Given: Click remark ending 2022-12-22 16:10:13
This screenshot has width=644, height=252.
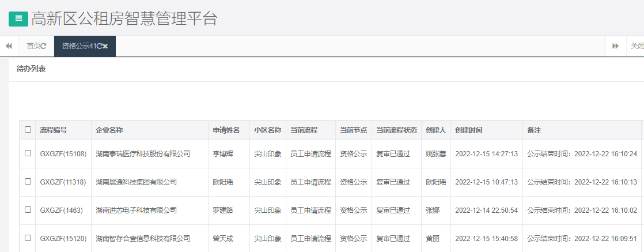Looking at the screenshot, I should click(582, 182).
